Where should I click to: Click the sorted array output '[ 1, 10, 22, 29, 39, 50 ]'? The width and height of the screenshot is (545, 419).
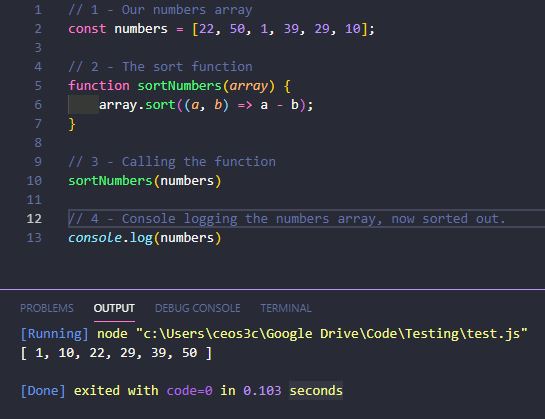coord(116,353)
